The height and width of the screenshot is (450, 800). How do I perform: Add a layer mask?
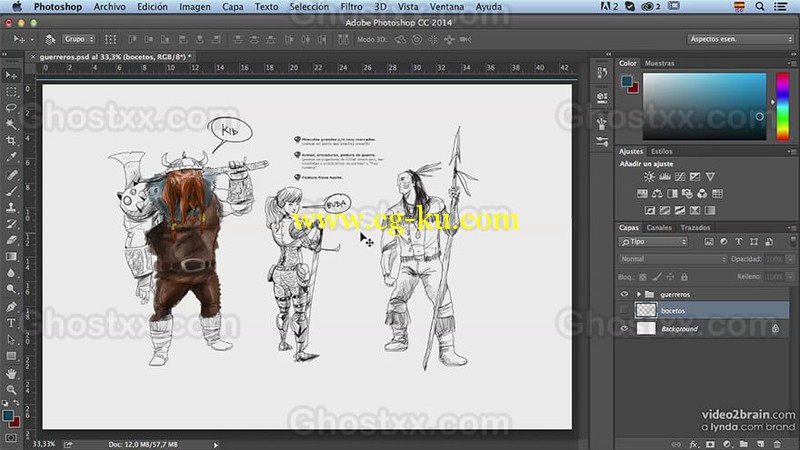[x=710, y=444]
